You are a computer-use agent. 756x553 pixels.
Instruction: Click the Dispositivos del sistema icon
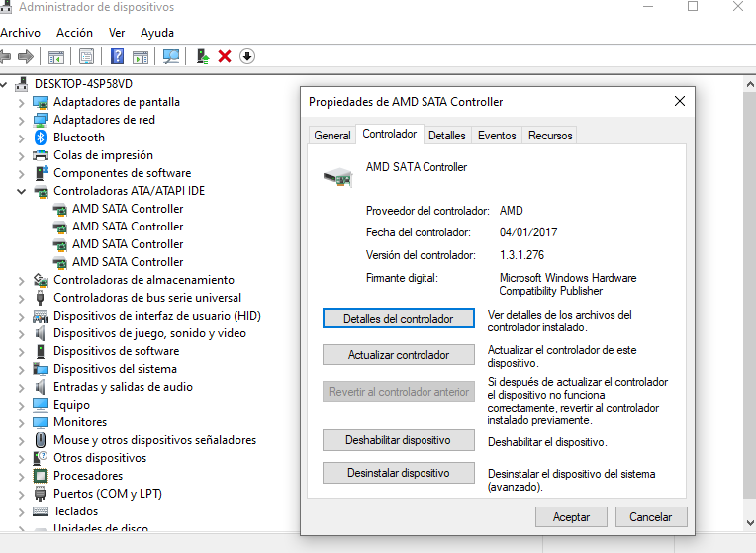point(41,369)
